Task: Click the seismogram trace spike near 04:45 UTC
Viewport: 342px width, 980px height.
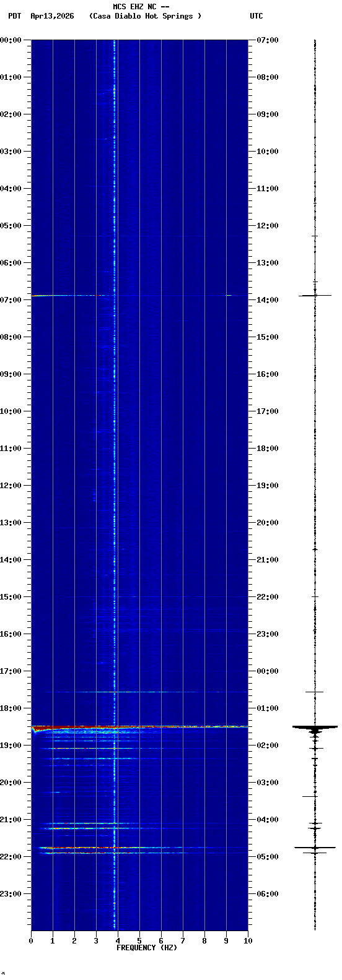Action: click(x=315, y=848)
